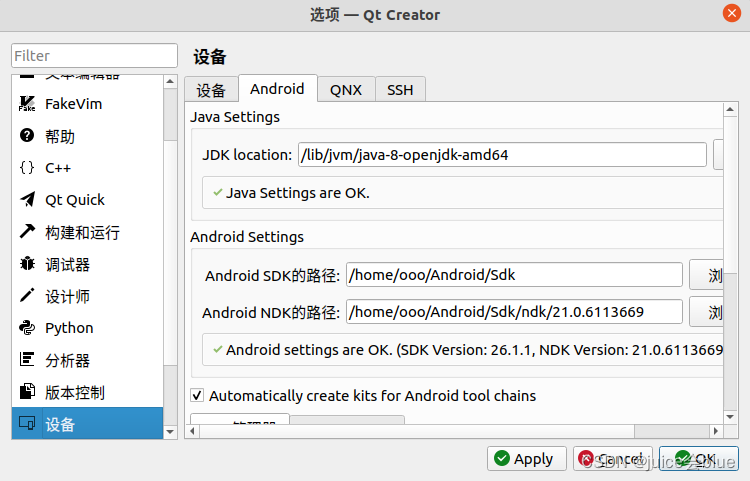Select the 分析器 category
The image size is (750, 481).
click(88, 360)
